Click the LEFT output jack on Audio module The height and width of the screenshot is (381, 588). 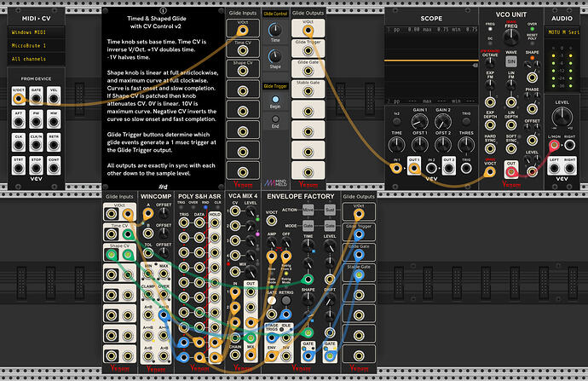pyautogui.click(x=554, y=169)
